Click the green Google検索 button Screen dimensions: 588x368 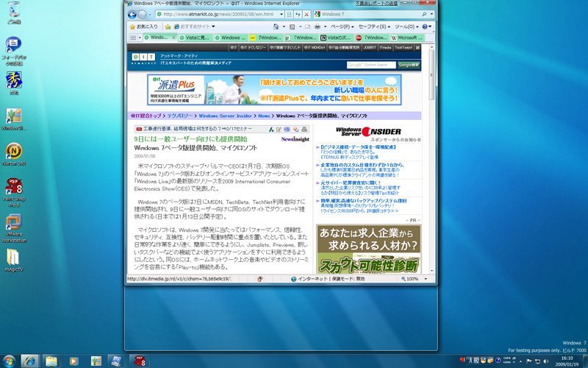tap(409, 65)
